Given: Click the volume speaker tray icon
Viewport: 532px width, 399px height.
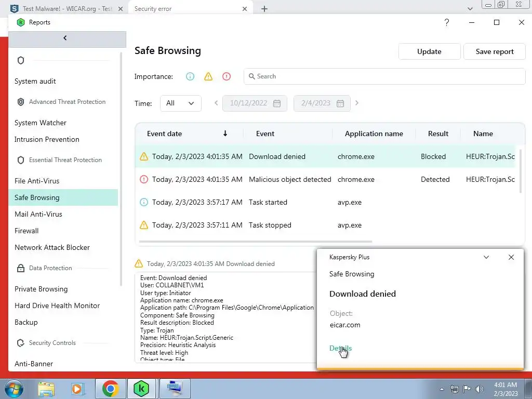Looking at the screenshot, I should tap(480, 389).
